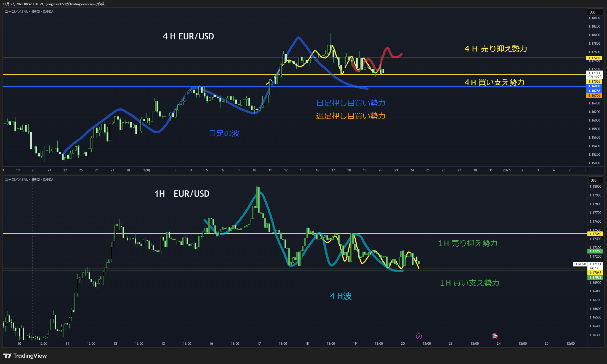This screenshot has height=364, width=607.
Task: Click the '1 H 売り抑え勢力' green label
Action: [468, 243]
